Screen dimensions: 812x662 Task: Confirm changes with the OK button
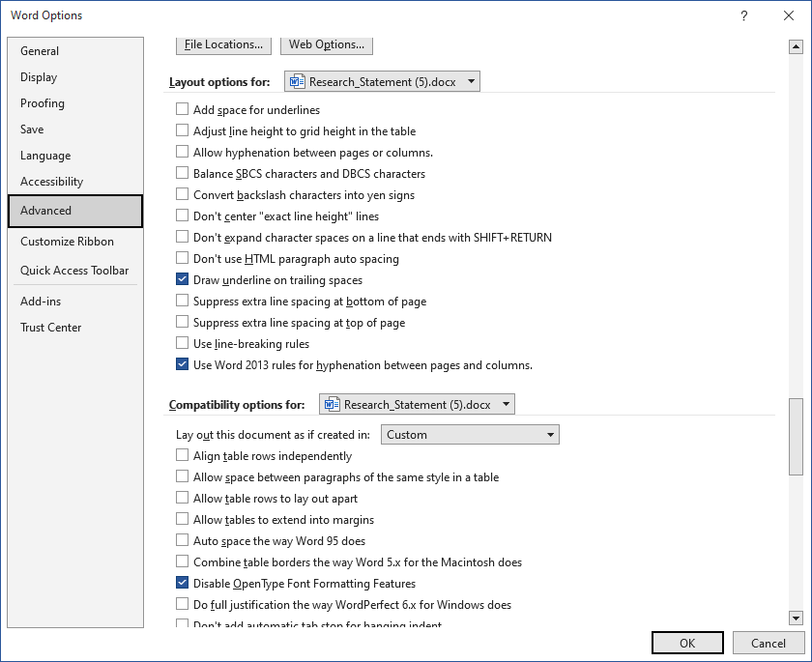tap(687, 642)
